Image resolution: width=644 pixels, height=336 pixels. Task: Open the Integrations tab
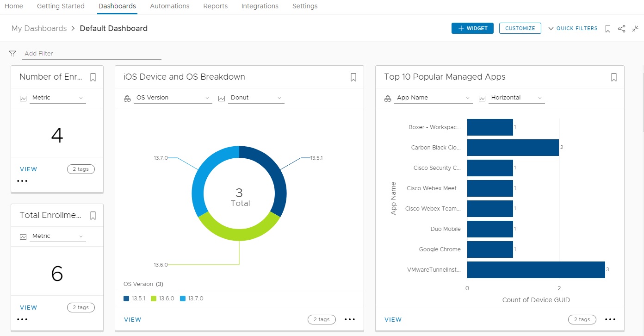260,6
